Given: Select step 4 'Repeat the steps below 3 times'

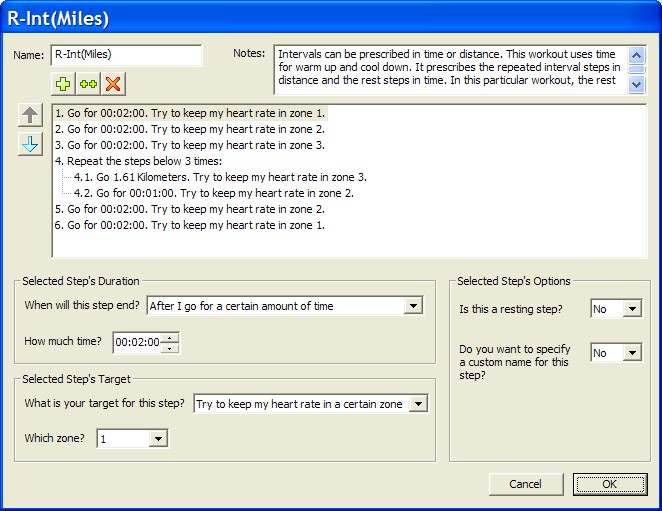Looking at the screenshot, I should [x=138, y=161].
